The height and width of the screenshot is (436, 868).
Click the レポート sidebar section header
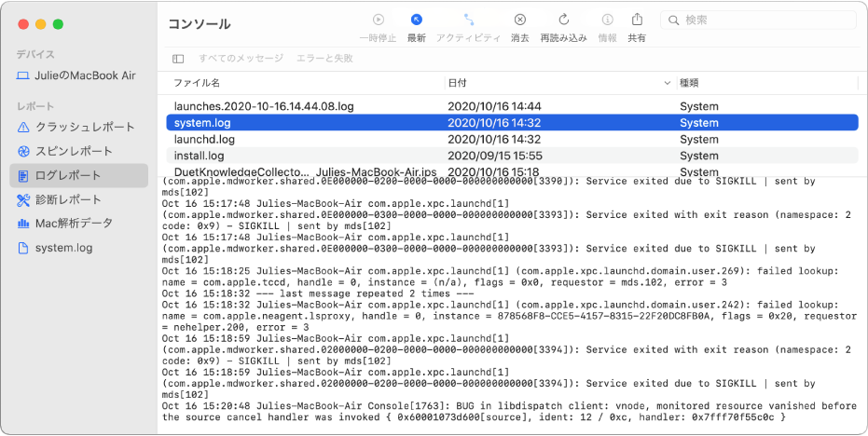tap(35, 106)
